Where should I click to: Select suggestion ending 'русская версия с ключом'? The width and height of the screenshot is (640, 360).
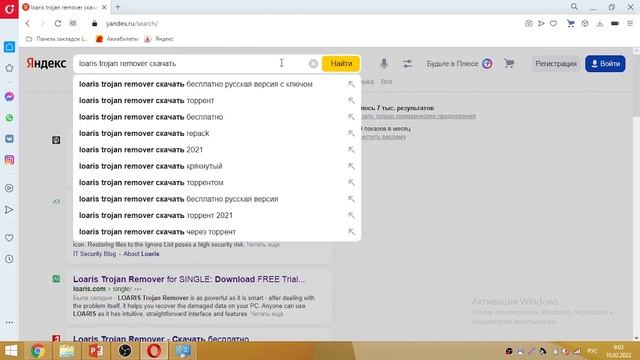217,84
